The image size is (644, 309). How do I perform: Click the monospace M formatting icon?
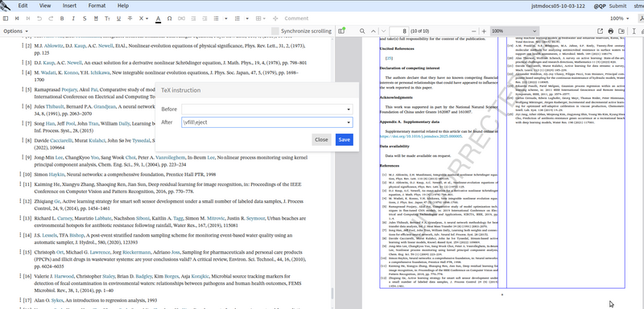pos(96,19)
